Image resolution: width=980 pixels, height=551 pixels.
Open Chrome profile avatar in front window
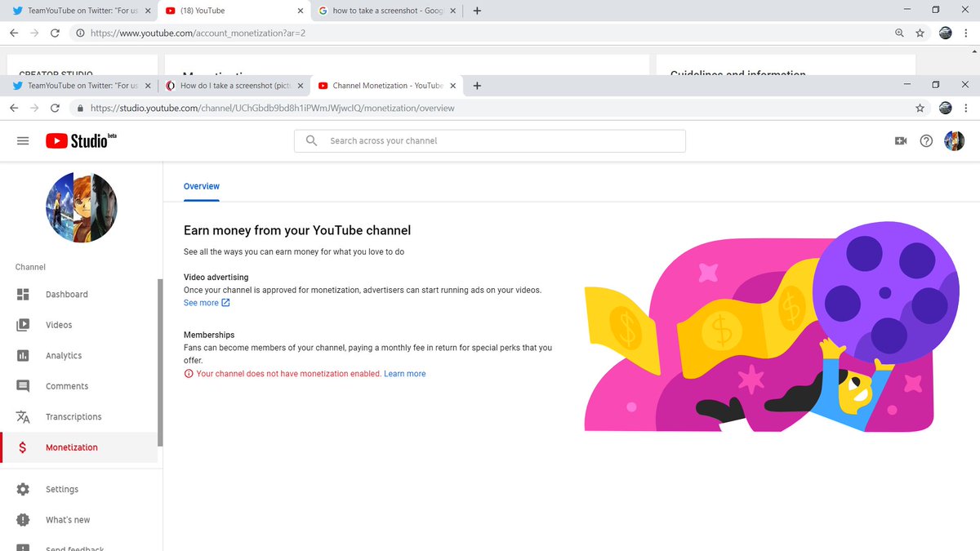[946, 108]
